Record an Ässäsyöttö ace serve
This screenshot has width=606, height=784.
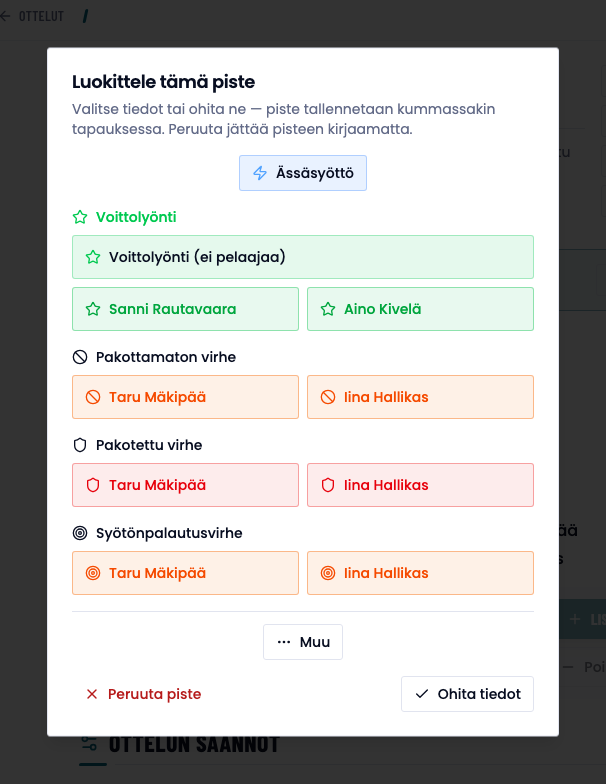303,173
